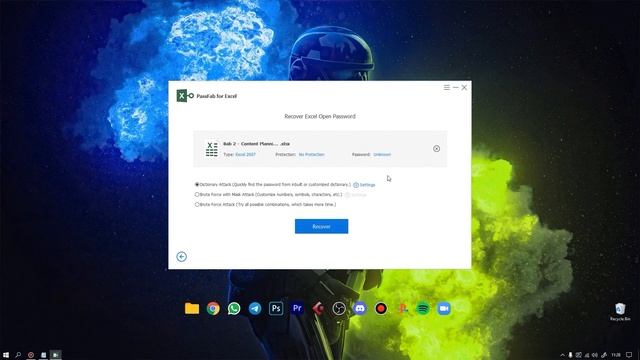Launch Photoshop from the dock
This screenshot has height=360, width=640.
coord(276,309)
